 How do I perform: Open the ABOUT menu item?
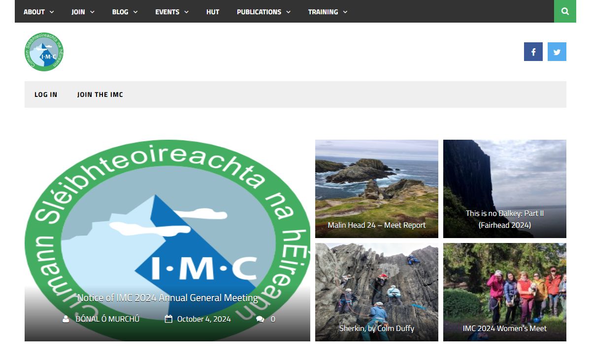tap(34, 12)
